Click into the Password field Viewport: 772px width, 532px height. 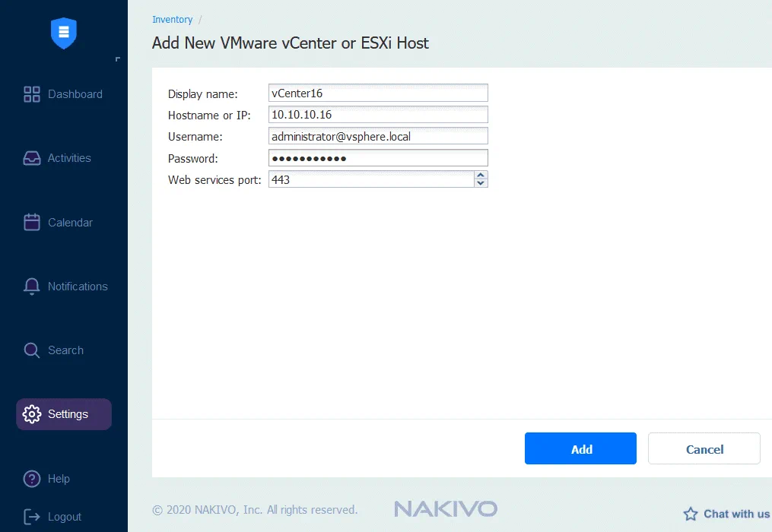pos(377,158)
